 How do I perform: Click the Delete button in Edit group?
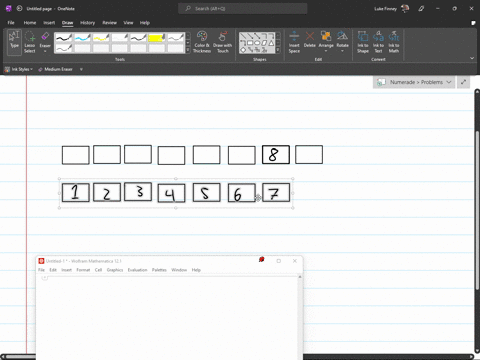coord(310,39)
